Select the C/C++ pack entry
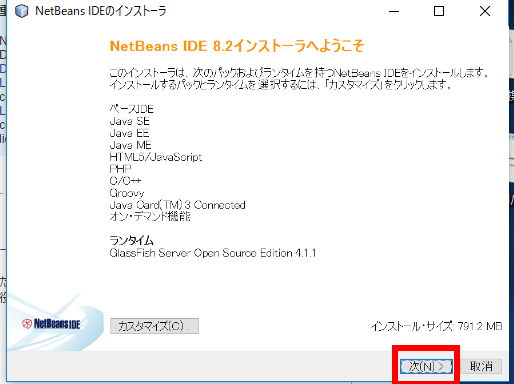The image size is (514, 384). (125, 181)
